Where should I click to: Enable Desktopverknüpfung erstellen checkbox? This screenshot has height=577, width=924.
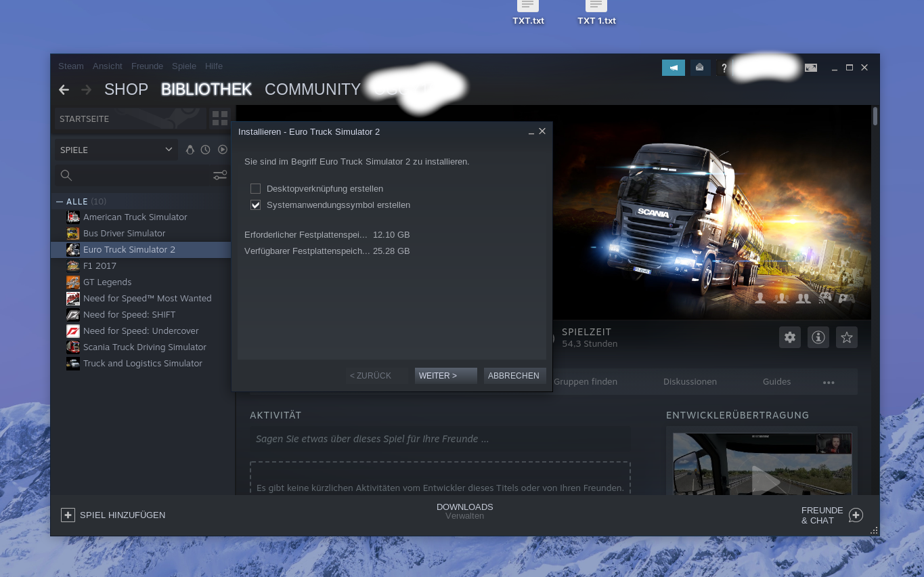[255, 189]
